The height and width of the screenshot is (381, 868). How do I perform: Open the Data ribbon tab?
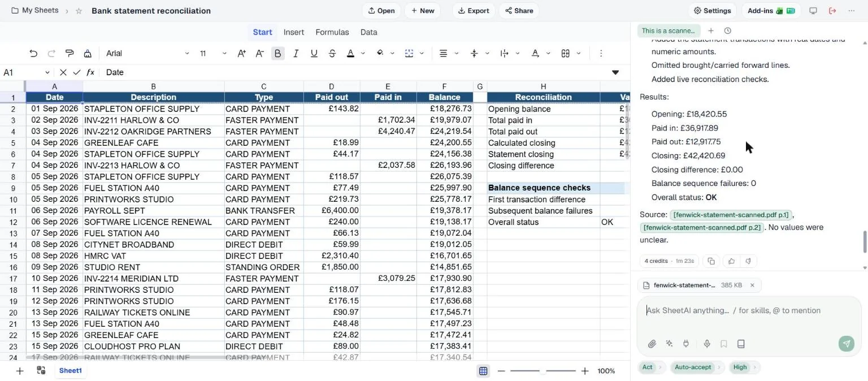click(369, 32)
